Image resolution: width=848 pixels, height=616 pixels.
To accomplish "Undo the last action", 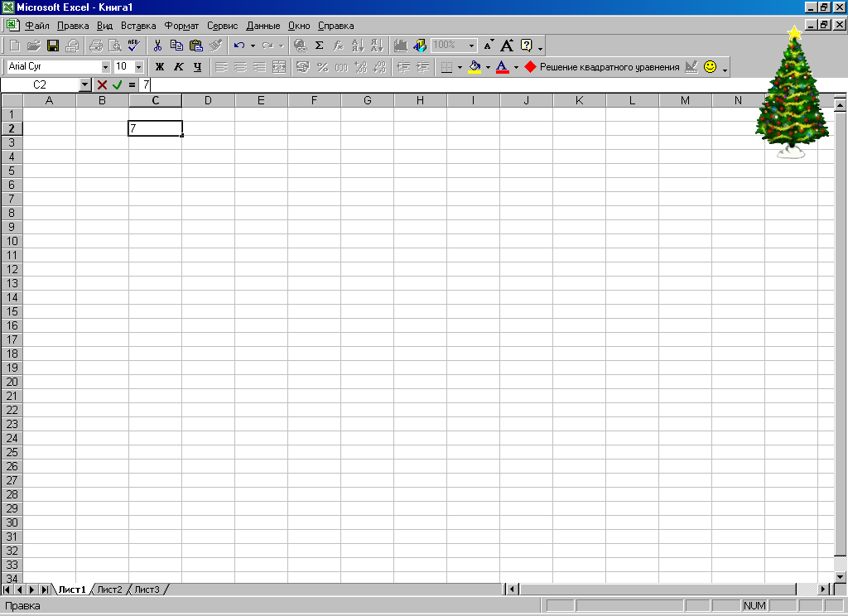I will coord(239,46).
